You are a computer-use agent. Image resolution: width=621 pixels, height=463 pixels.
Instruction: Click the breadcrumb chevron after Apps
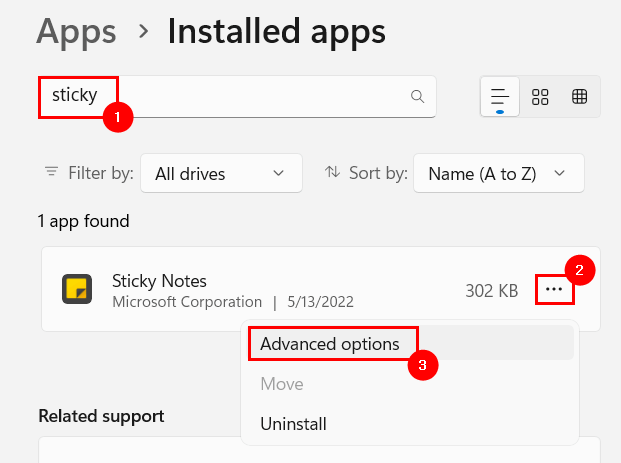[143, 31]
